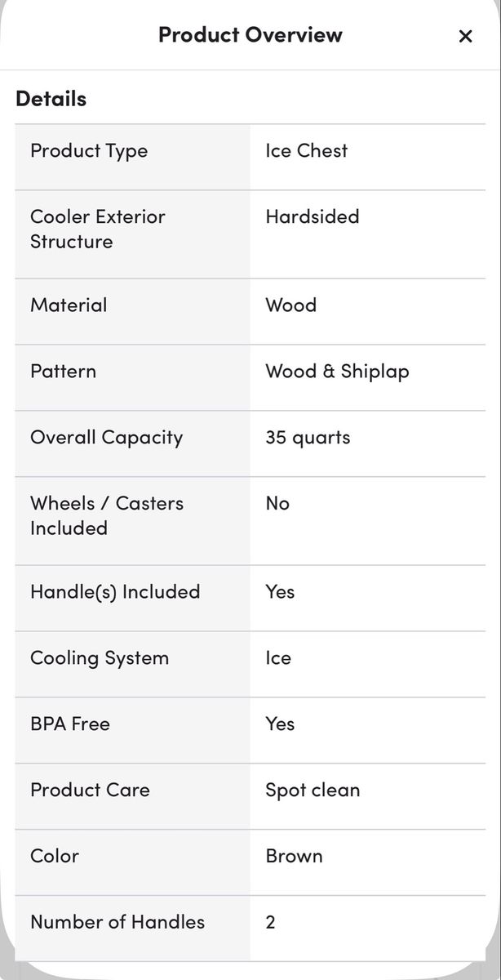This screenshot has height=980, width=501.
Task: Click the Number of Handles label
Action: (x=117, y=923)
